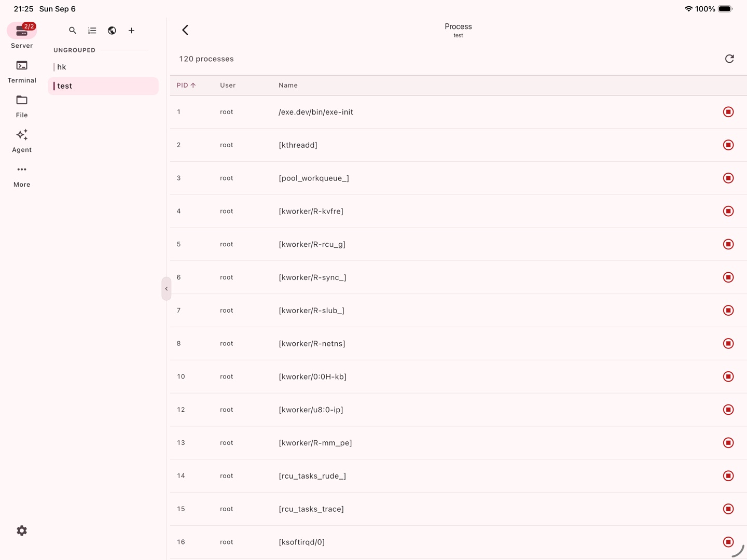Viewport: 747px width, 560px height.
Task: Open the search icon in server list toolbar
Action: pos(73,31)
